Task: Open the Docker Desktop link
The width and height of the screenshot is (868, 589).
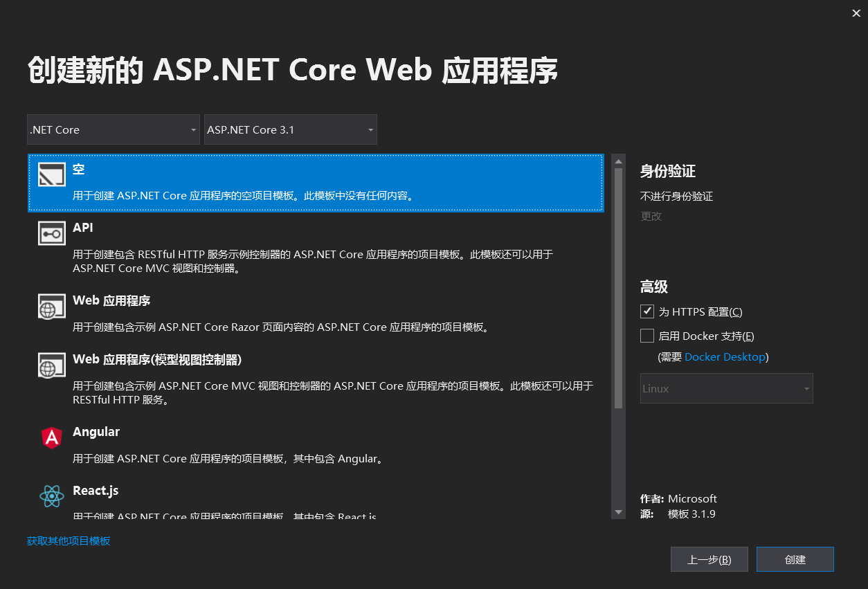Action: point(725,357)
